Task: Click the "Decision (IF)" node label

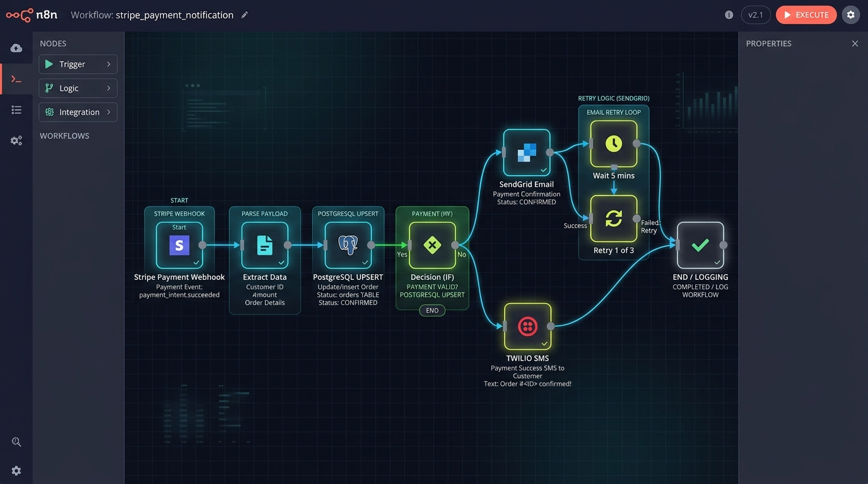Action: tap(432, 277)
